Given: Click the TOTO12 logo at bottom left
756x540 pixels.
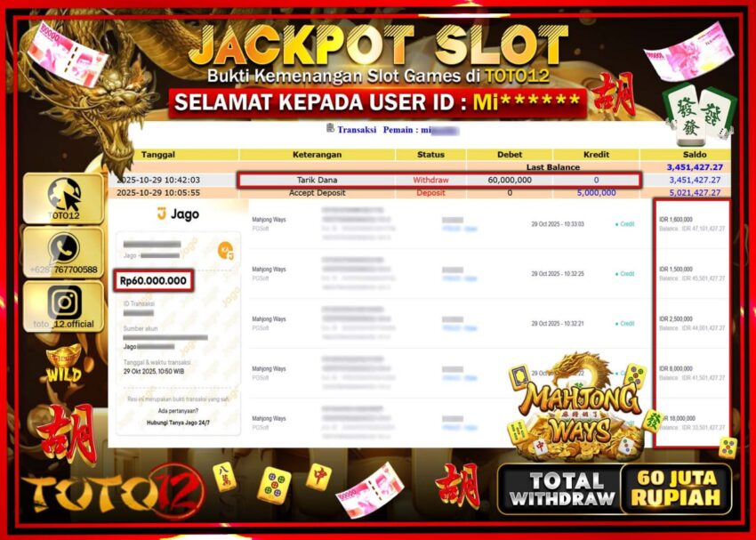Looking at the screenshot, I should pos(113,493).
